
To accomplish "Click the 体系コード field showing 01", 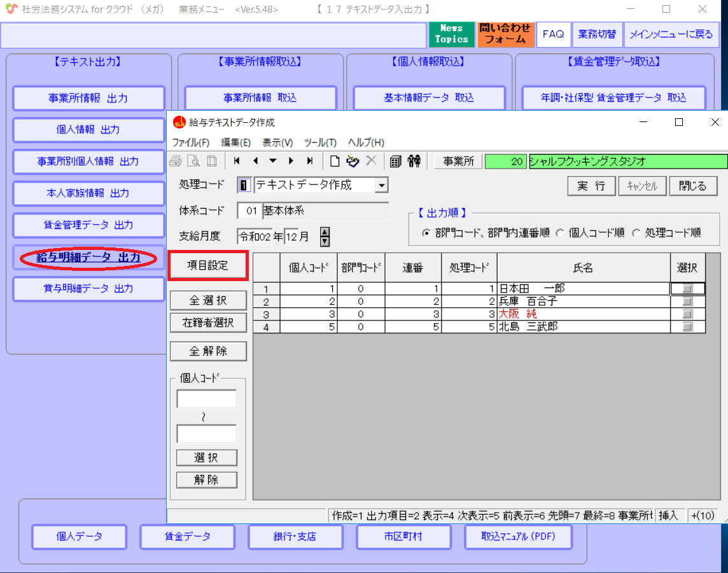I will (x=250, y=211).
